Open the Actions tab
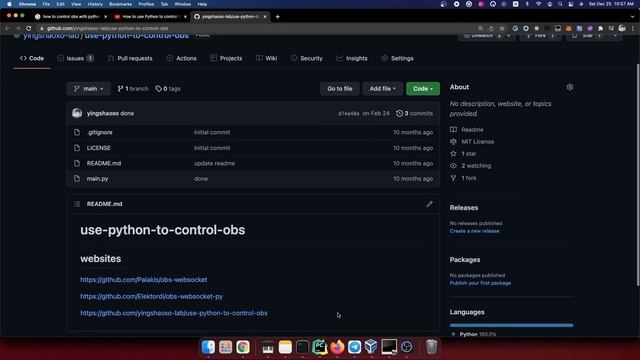The width and height of the screenshot is (640, 360). (182, 58)
